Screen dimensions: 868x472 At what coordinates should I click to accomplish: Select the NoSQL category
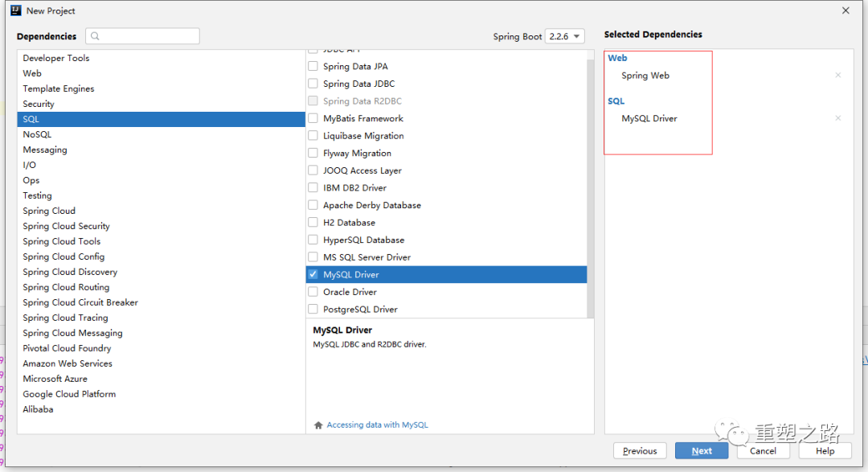coord(37,134)
